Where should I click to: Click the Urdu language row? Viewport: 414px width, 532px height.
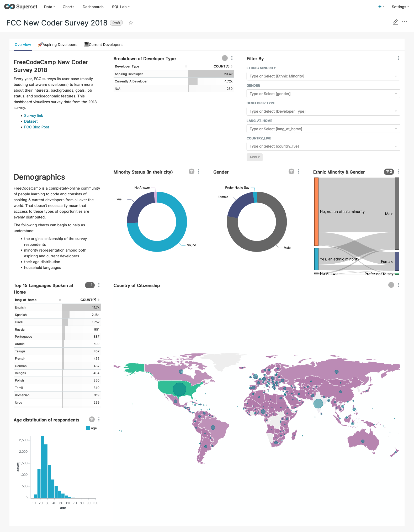tap(57, 403)
